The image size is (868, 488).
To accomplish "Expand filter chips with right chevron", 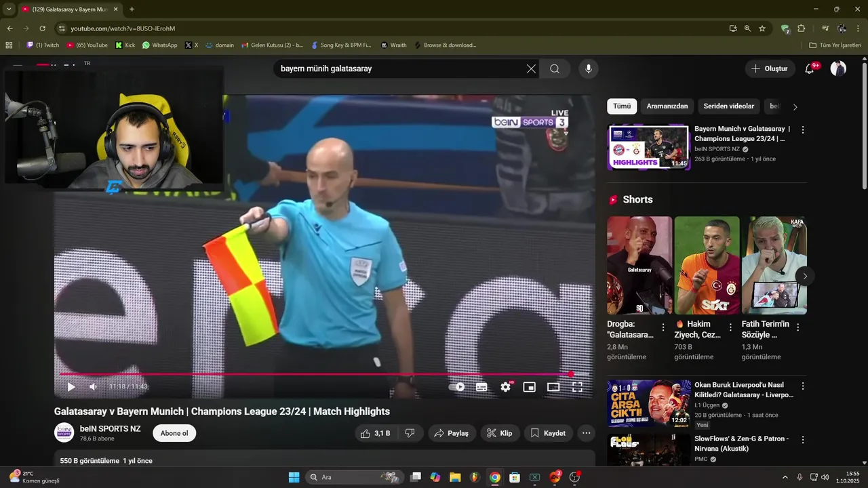I will pos(795,106).
